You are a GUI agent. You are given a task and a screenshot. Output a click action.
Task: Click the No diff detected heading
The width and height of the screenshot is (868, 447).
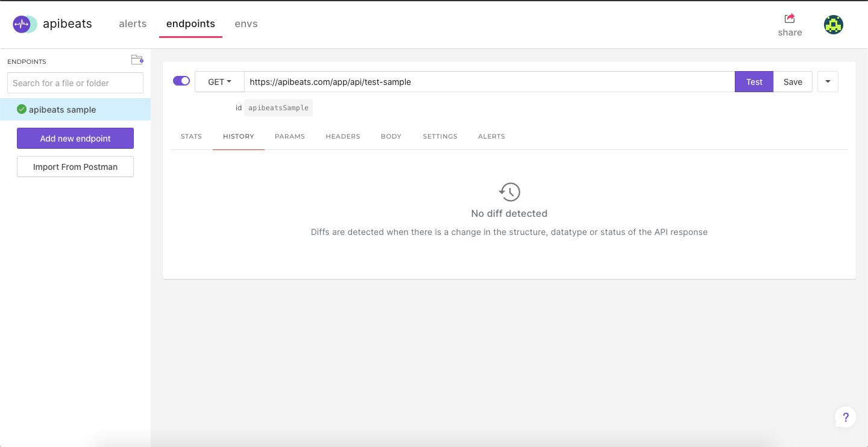[509, 213]
